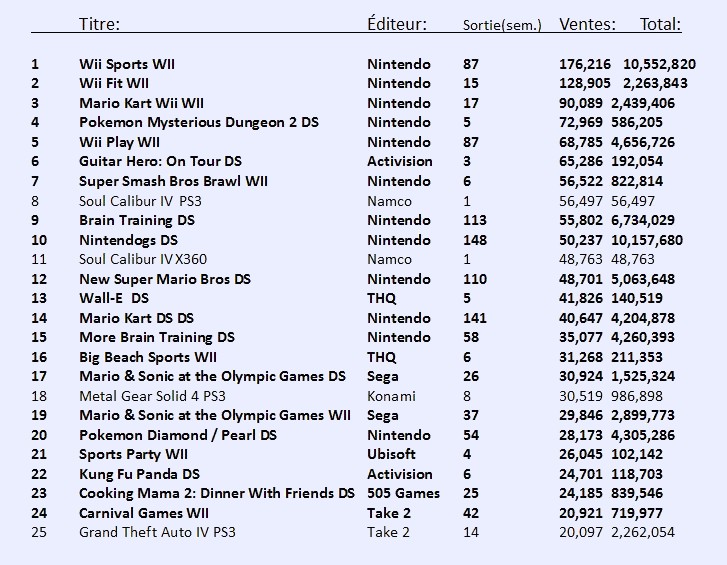This screenshot has height=565, width=727.
Task: Click Ubisoft publisher for Sports Party
Action: pos(391,454)
